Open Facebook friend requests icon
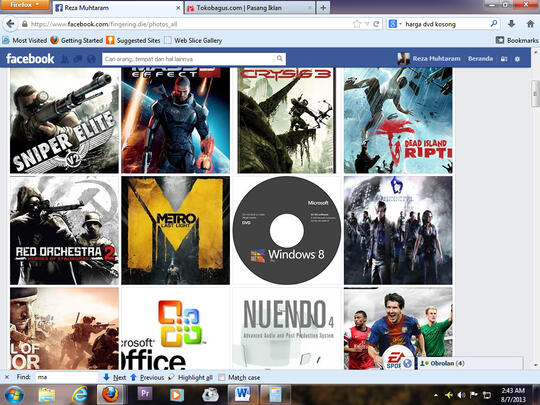 tap(64, 59)
